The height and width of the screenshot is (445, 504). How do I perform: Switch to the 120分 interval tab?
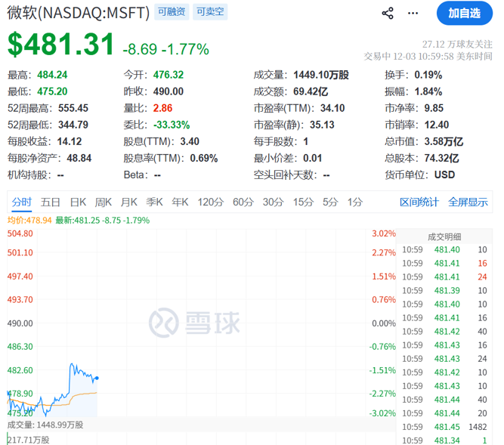click(210, 202)
